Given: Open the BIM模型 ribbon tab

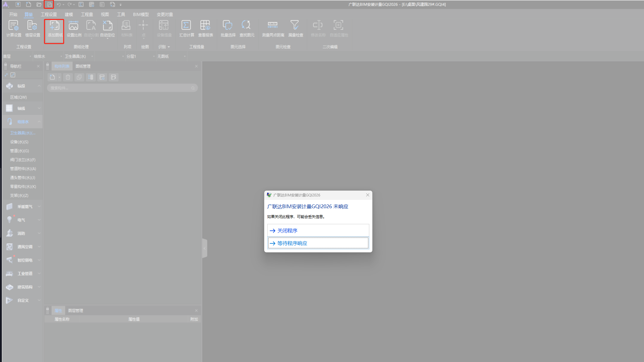Looking at the screenshot, I should (141, 15).
